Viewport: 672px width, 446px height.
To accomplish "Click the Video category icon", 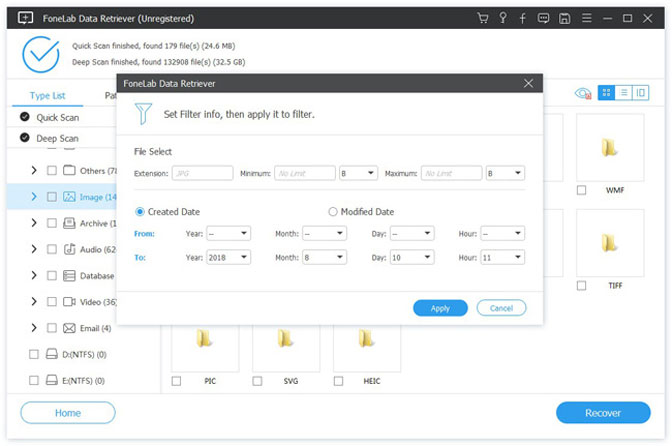I will pos(69,302).
